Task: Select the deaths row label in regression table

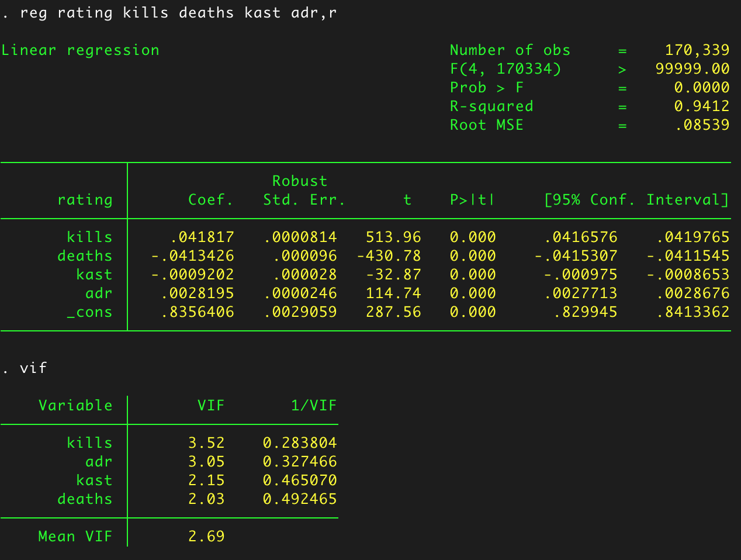Action: pyautogui.click(x=85, y=255)
